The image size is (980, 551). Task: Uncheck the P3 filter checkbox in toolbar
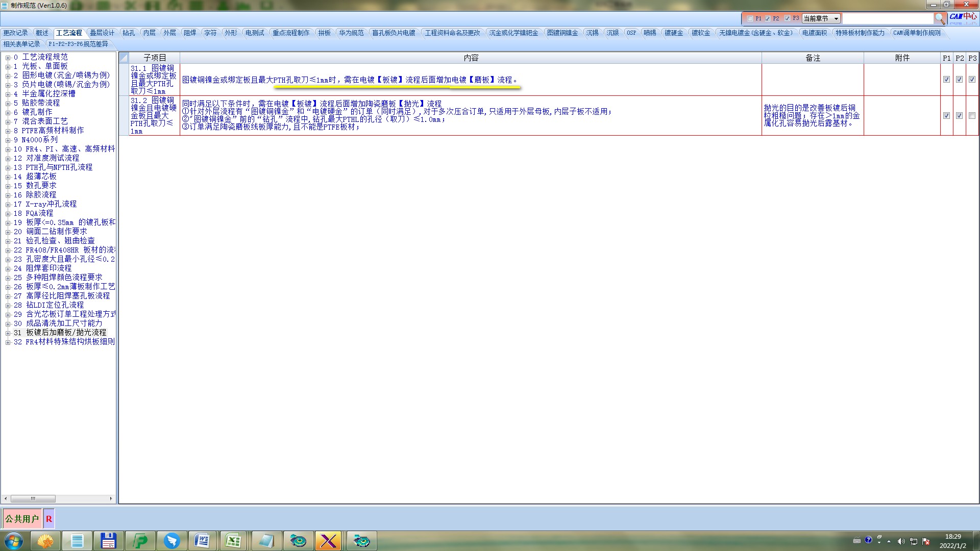click(x=787, y=18)
